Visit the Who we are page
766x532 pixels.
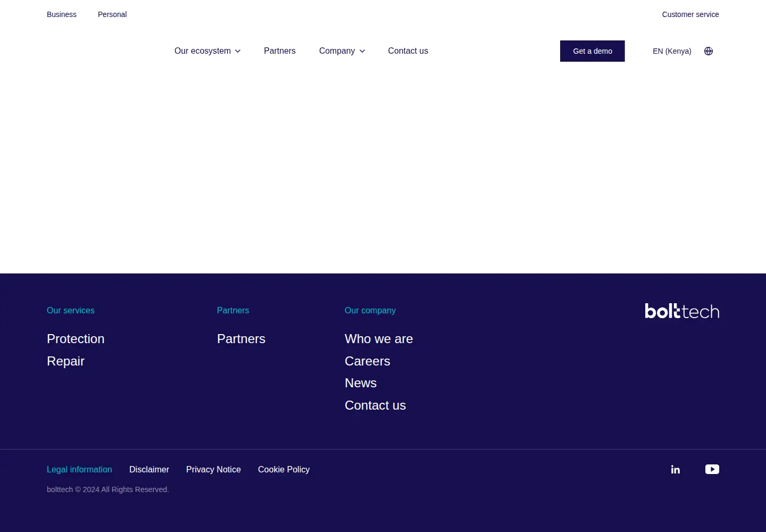pyautogui.click(x=379, y=339)
